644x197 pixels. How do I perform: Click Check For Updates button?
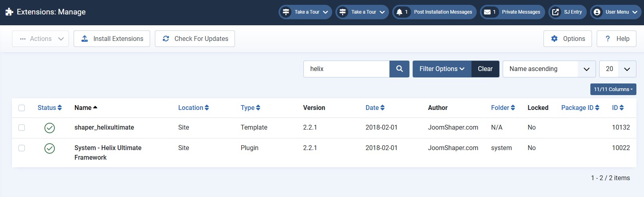[195, 39]
